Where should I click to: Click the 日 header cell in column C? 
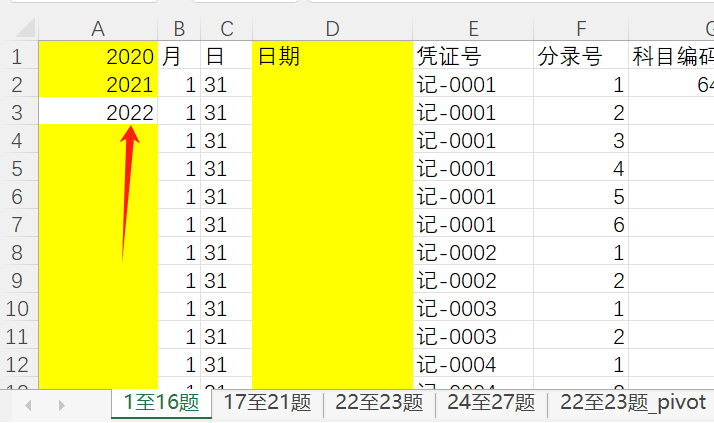click(x=226, y=55)
